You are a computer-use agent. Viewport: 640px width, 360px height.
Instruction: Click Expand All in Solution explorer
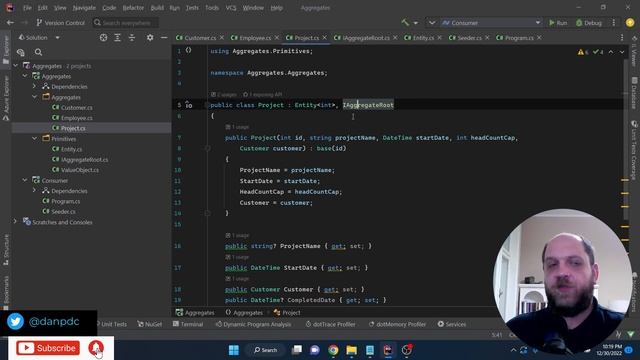click(x=118, y=38)
